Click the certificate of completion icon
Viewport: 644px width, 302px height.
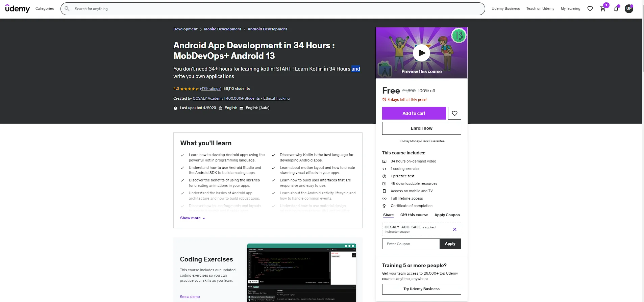[x=384, y=206]
